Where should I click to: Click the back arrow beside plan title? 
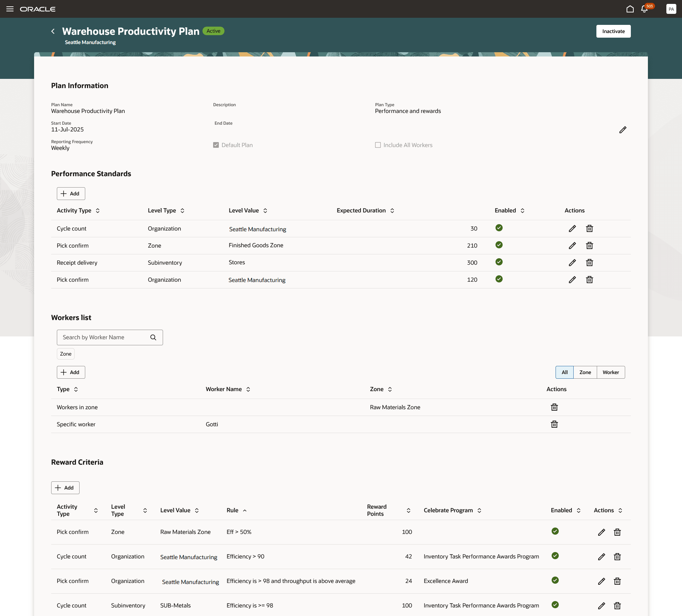coord(53,31)
